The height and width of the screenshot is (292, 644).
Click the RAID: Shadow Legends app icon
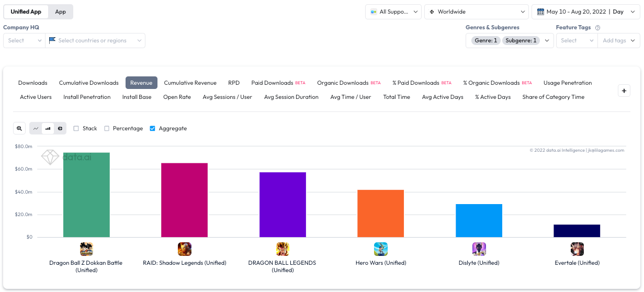[185, 249]
